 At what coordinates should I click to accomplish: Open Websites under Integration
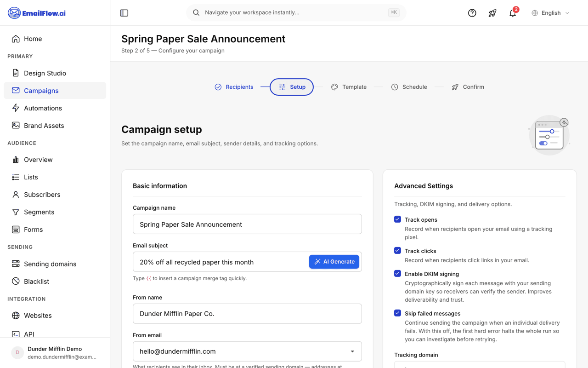coord(55,316)
